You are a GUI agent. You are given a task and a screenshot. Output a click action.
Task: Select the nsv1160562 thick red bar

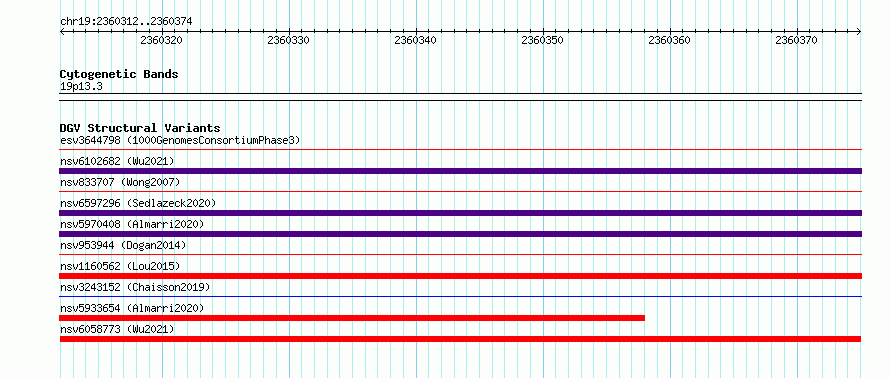point(460,276)
